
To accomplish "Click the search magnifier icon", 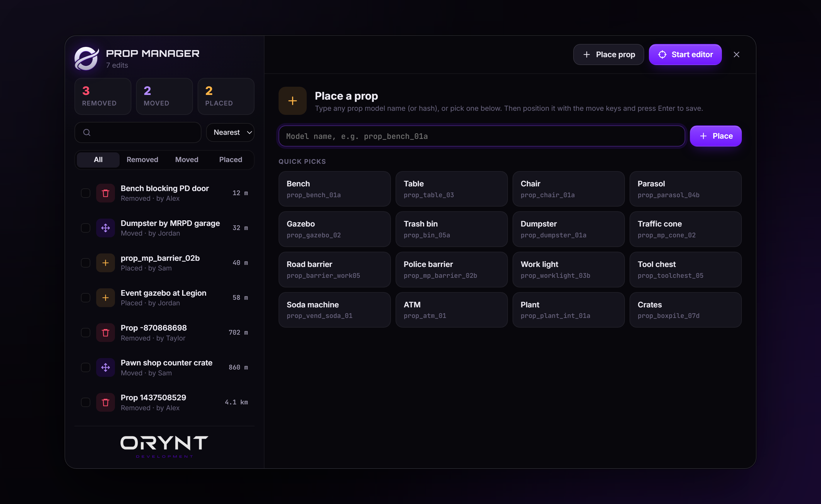I will 87,132.
